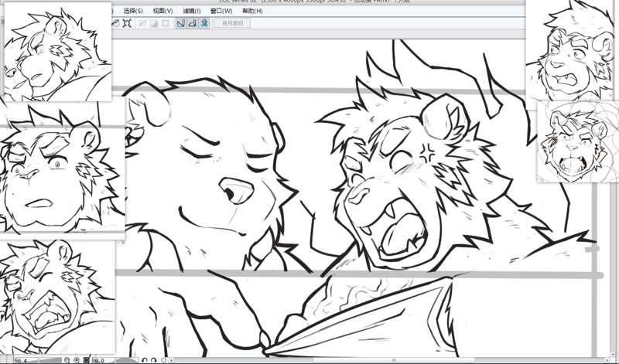Click the middle greyed-out icon in toolbar
619x364 pixels.
154,23
